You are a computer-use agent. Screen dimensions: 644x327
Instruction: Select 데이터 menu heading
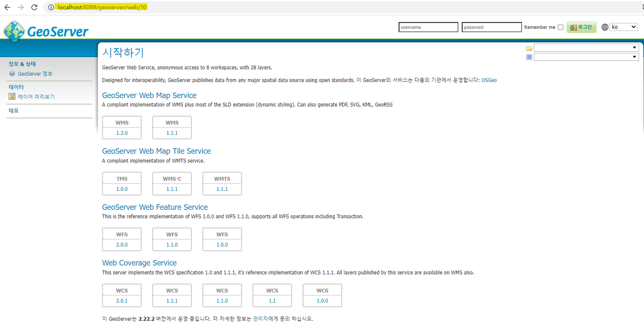tap(16, 87)
